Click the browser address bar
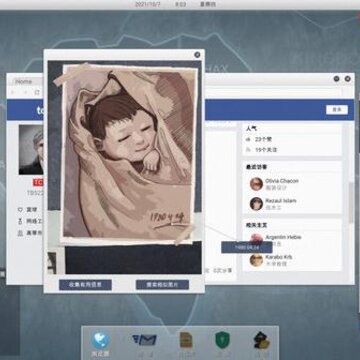The width and height of the screenshot is (360, 360). coord(273,92)
